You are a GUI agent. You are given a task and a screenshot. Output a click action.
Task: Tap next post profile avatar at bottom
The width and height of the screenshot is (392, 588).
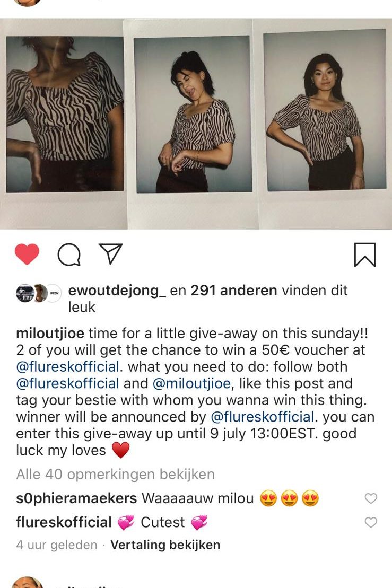point(27,582)
